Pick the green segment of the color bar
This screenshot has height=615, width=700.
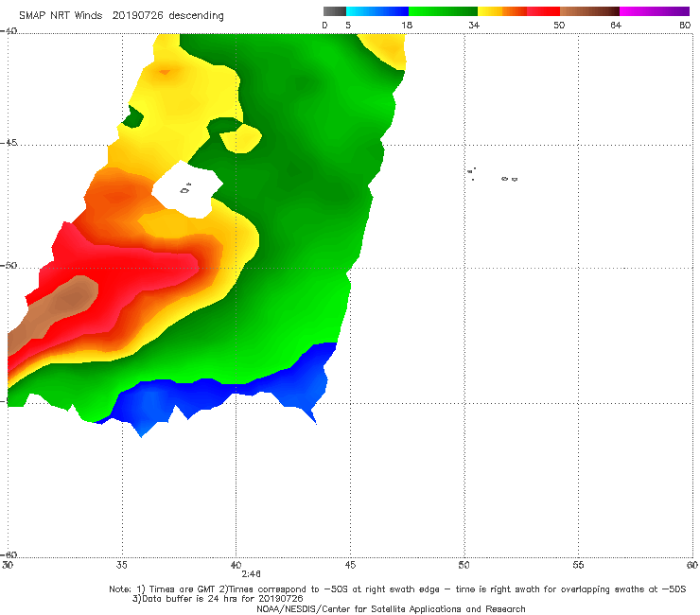pos(443,11)
